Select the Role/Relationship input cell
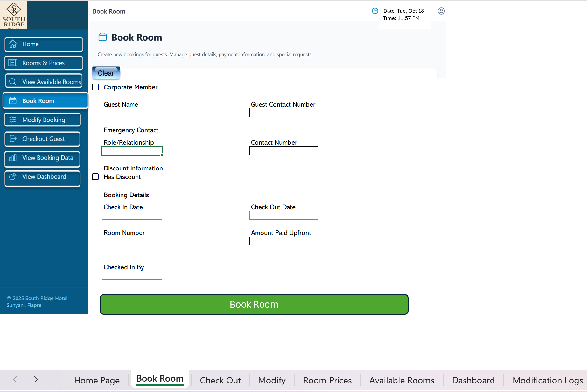Image resolution: width=587 pixels, height=392 pixels. (x=132, y=151)
